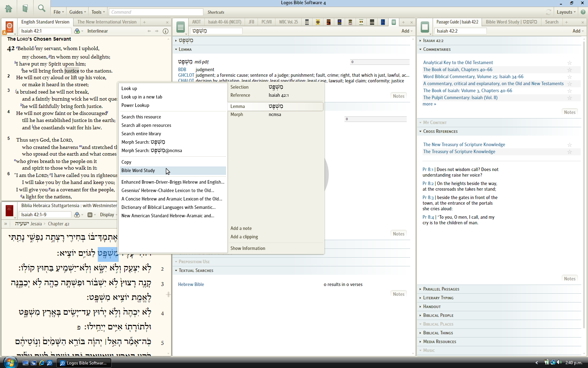Open the Layouts dropdown
Screen dimensions: 588x368
click(566, 12)
